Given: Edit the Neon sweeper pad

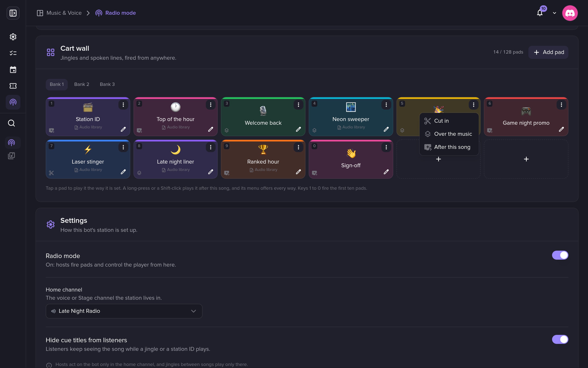Looking at the screenshot, I should click(386, 129).
